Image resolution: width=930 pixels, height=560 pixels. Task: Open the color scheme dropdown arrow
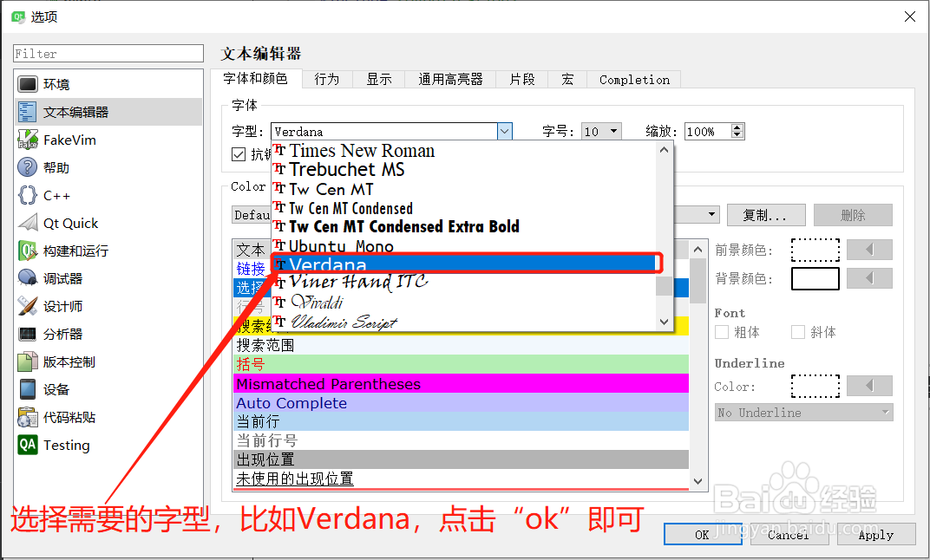point(711,214)
